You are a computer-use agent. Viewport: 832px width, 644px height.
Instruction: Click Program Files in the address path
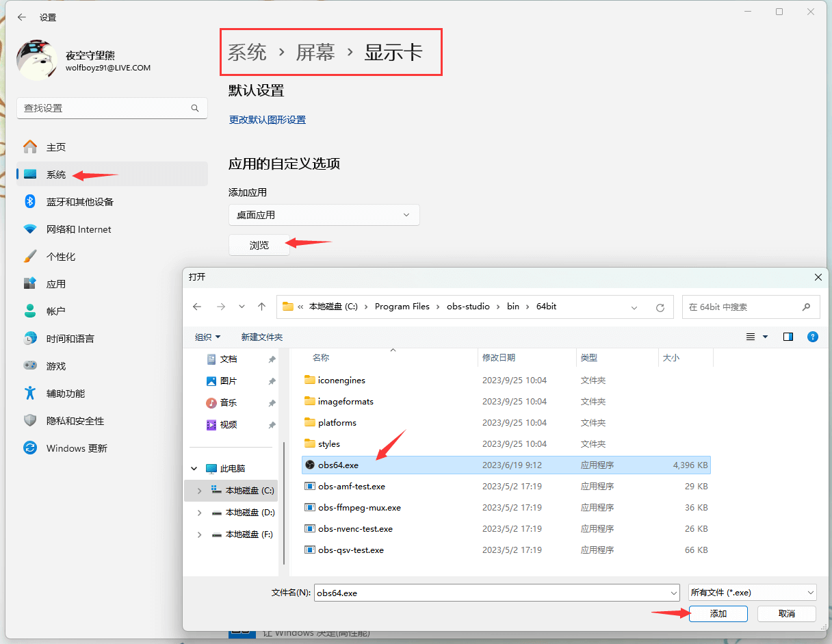pyautogui.click(x=402, y=307)
